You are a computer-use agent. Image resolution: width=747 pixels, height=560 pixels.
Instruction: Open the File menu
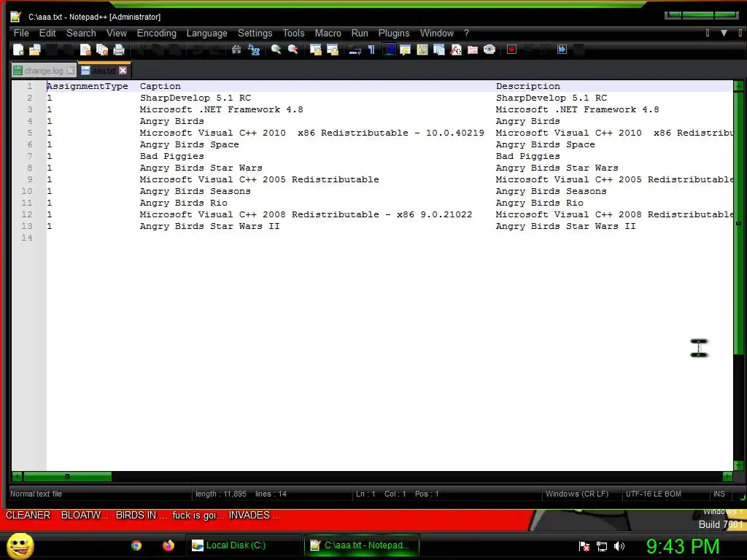coord(21,33)
